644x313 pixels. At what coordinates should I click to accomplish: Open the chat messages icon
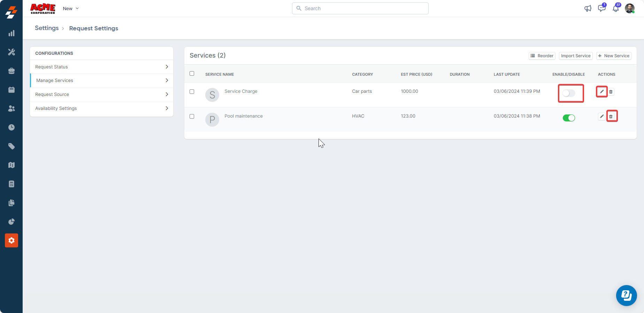click(x=602, y=8)
